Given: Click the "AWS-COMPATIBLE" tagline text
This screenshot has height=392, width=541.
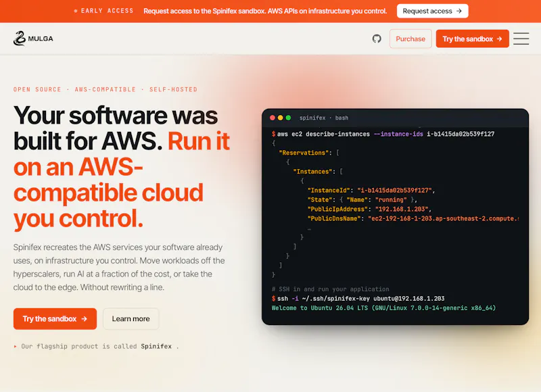Looking at the screenshot, I should [x=105, y=90].
